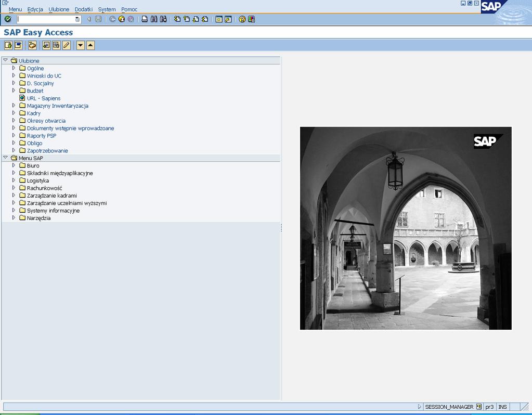Image resolution: width=532 pixels, height=415 pixels.
Task: Click the Find binoculars icon
Action: [x=154, y=19]
